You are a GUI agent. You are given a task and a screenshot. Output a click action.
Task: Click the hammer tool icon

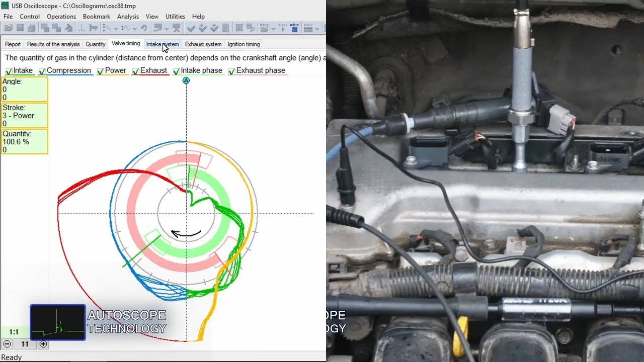[x=68, y=28]
